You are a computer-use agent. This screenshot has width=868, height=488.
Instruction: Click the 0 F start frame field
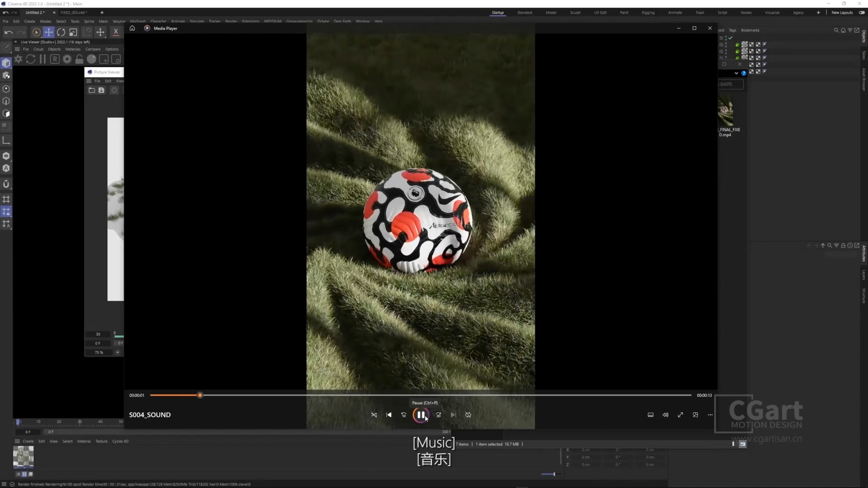28,432
